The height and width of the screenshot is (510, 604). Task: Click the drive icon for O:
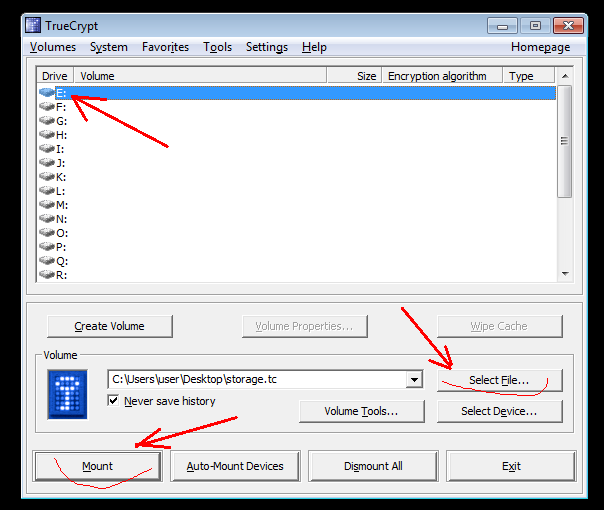tap(46, 233)
